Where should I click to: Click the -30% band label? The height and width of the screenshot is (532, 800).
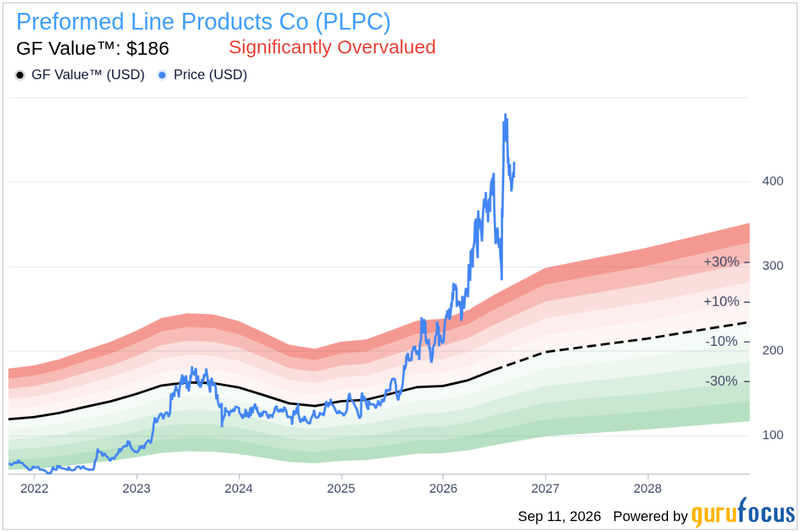pyautogui.click(x=721, y=381)
